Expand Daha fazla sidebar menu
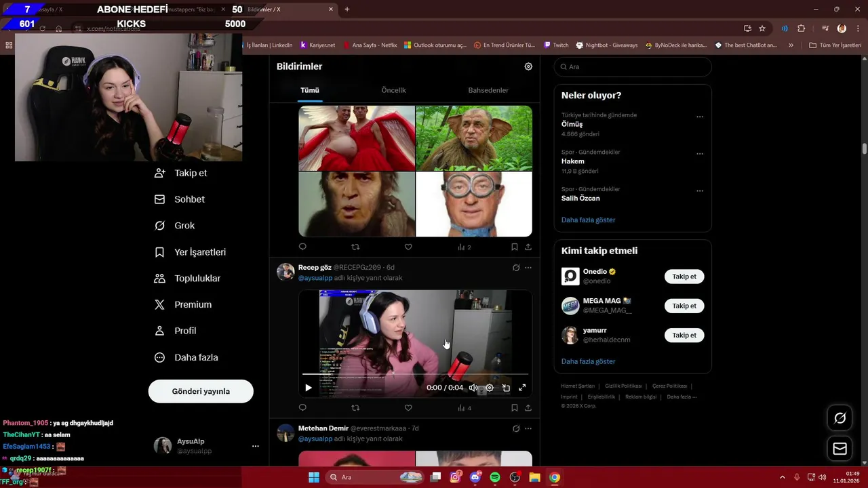The height and width of the screenshot is (488, 868). (186, 357)
